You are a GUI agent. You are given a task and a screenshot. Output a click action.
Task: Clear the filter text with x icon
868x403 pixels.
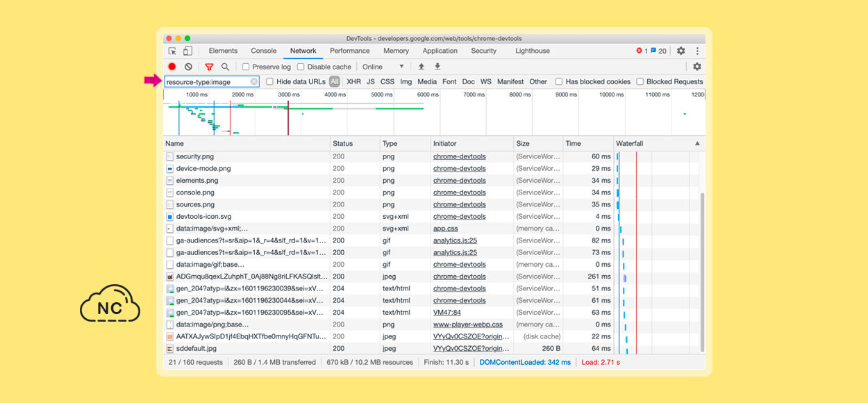(254, 82)
